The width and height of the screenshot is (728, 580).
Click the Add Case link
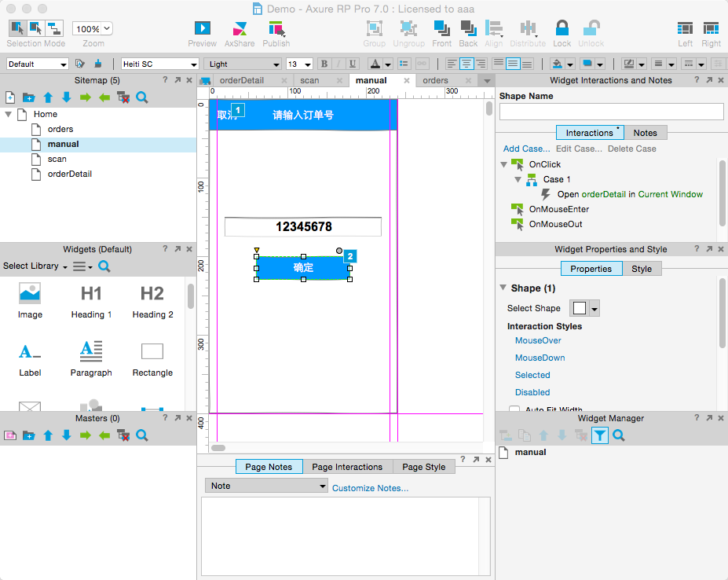[526, 149]
